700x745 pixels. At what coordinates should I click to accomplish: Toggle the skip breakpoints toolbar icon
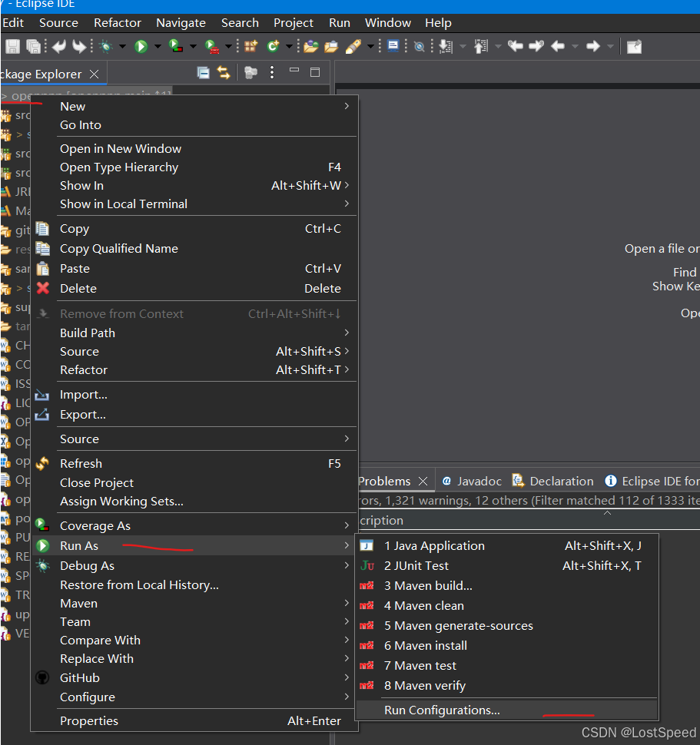419,46
